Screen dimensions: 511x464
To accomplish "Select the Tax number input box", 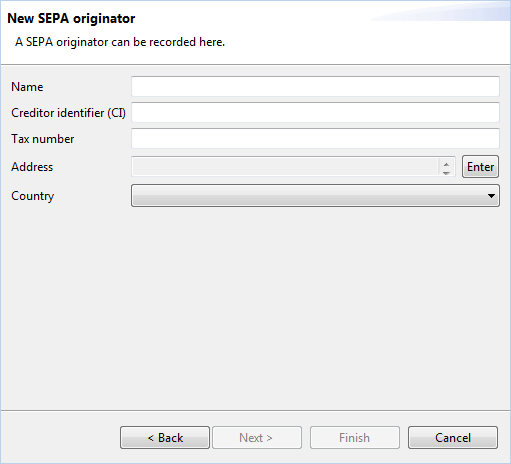I will coord(315,139).
